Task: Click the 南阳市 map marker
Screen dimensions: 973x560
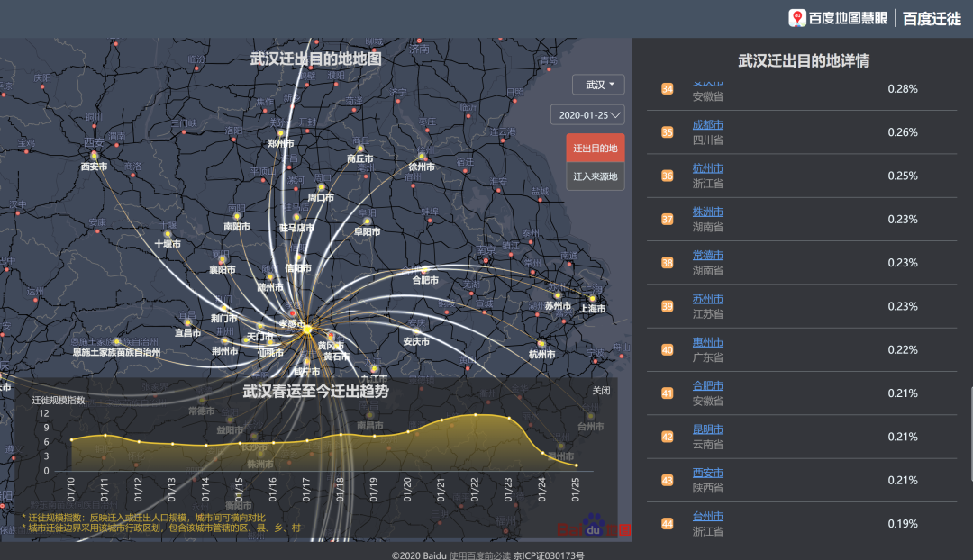Action: (x=236, y=216)
